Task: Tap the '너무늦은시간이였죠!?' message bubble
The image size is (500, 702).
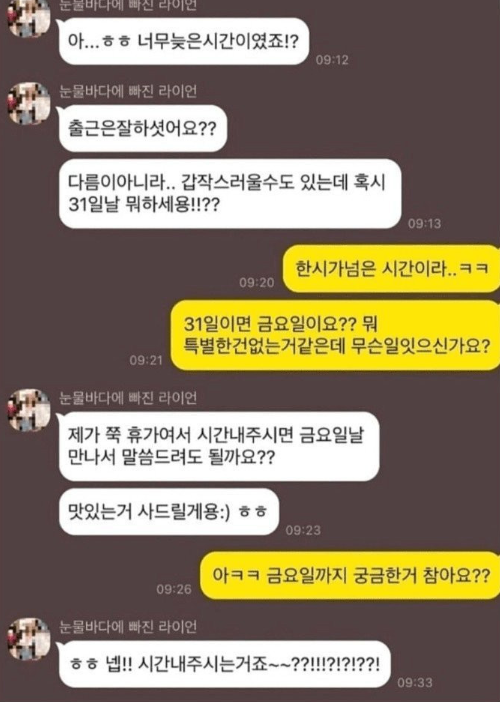Action: 184,41
